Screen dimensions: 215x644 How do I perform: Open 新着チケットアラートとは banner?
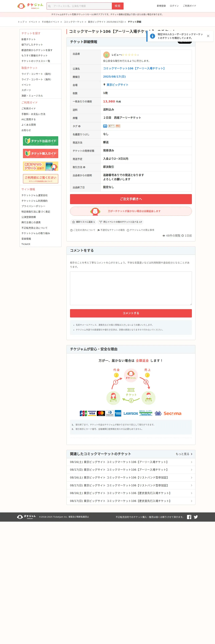pos(41,166)
